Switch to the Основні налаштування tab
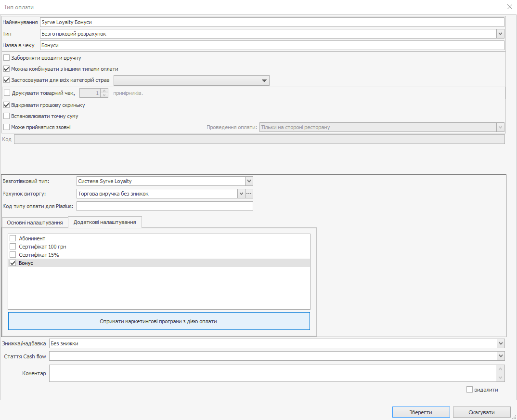The width and height of the screenshot is (517, 420). click(x=35, y=222)
